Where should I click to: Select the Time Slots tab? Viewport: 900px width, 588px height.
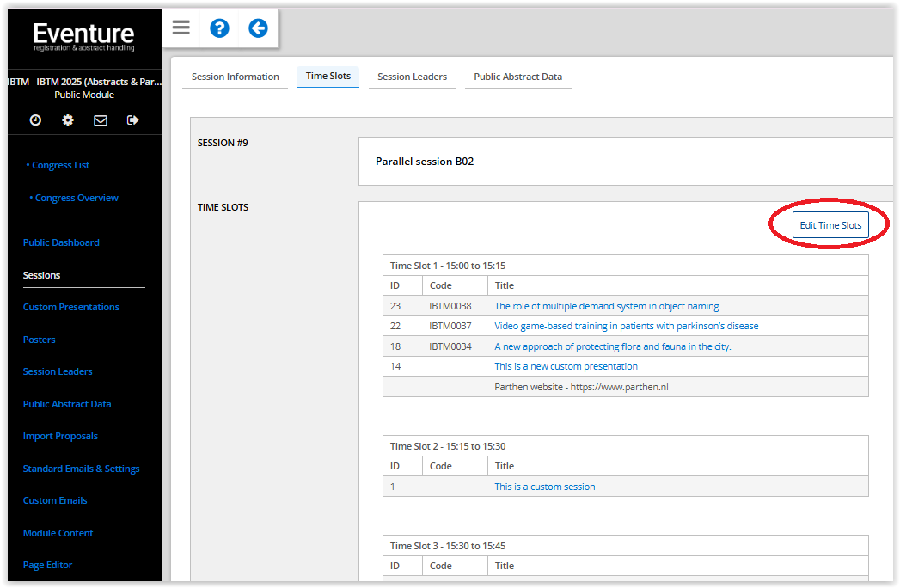click(328, 76)
